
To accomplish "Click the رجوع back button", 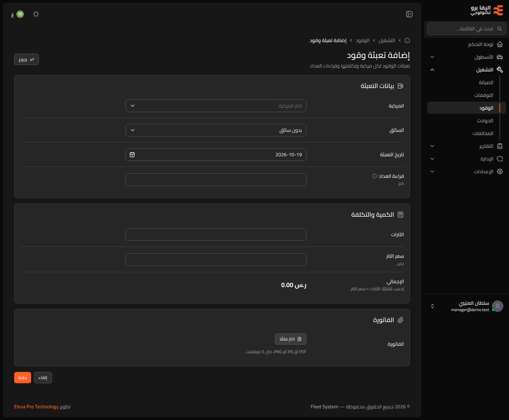I will [x=27, y=59].
